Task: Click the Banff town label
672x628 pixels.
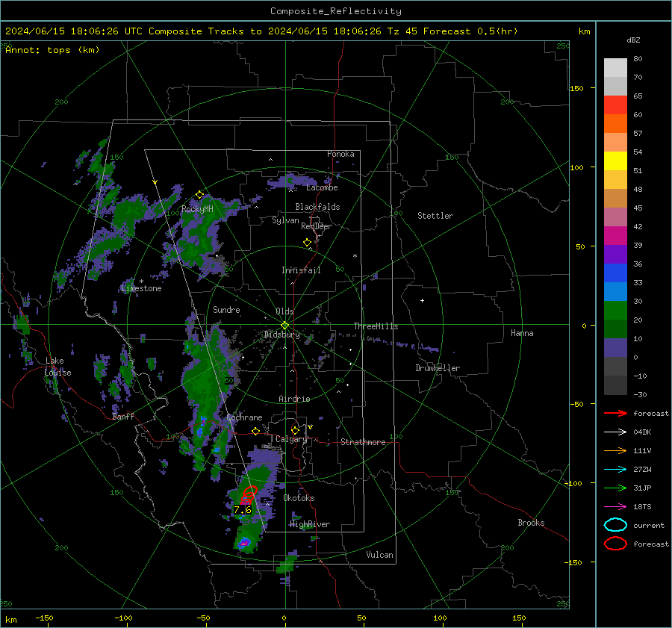Action: pyautogui.click(x=123, y=417)
